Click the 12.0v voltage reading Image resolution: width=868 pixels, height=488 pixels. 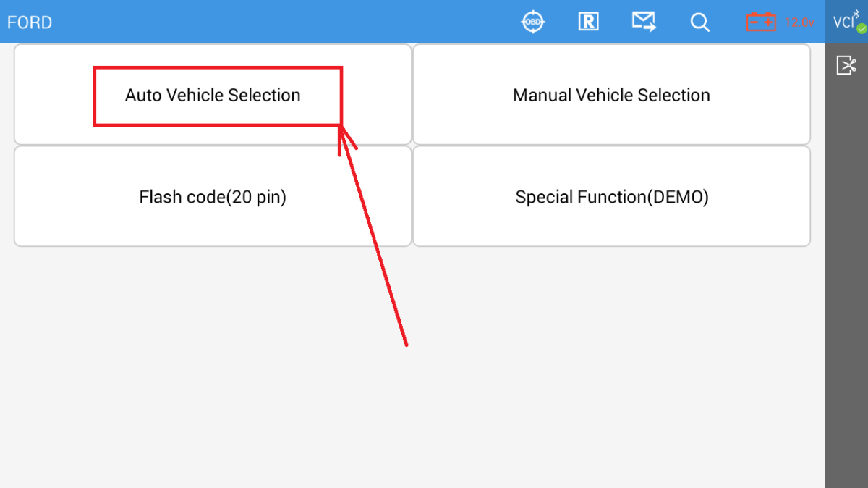pyautogui.click(x=799, y=22)
